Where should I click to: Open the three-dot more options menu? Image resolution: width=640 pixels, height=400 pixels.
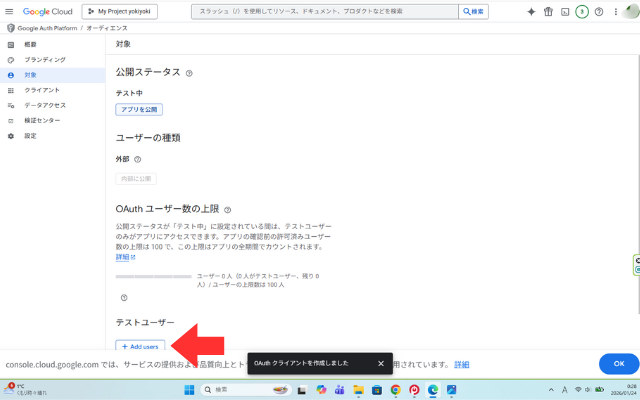tap(615, 11)
